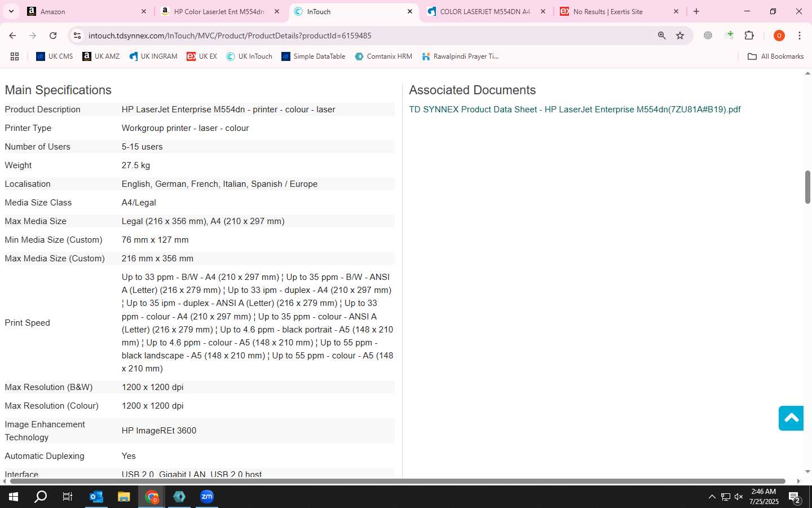Open UK CMS bookmark
This screenshot has width=812, height=508.
(55, 56)
